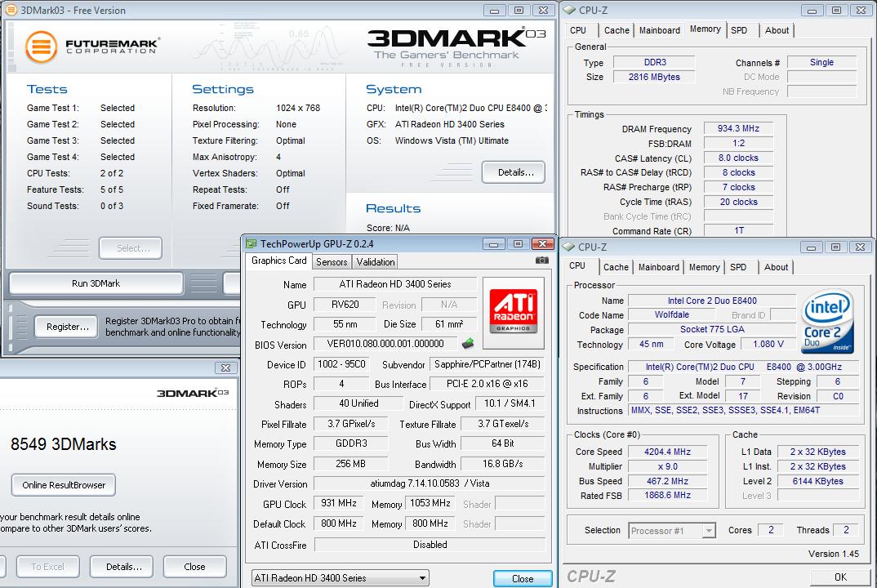Image resolution: width=877 pixels, height=588 pixels.
Task: Click the GPU-Z screenshot camera icon
Action: click(541, 261)
